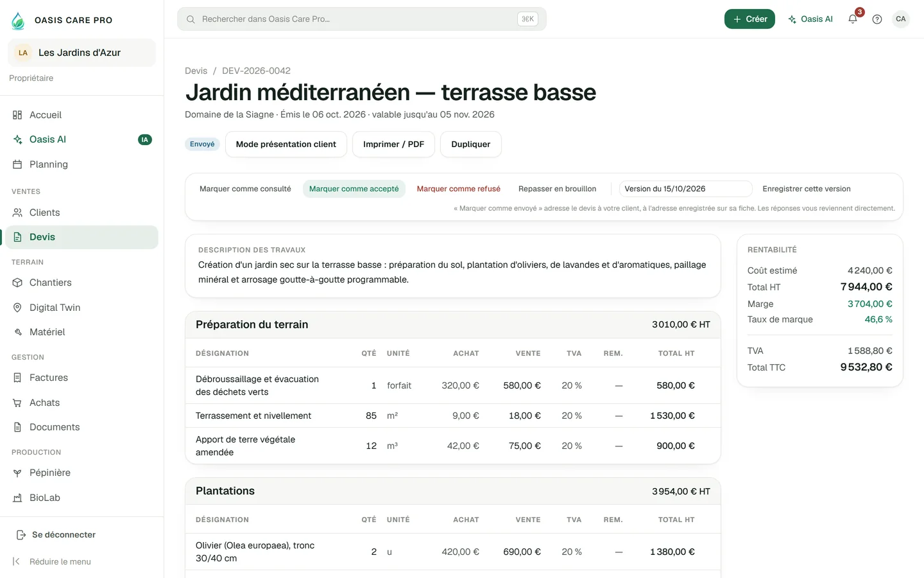Click Total TTC value 9 532,80 €

coord(866,367)
